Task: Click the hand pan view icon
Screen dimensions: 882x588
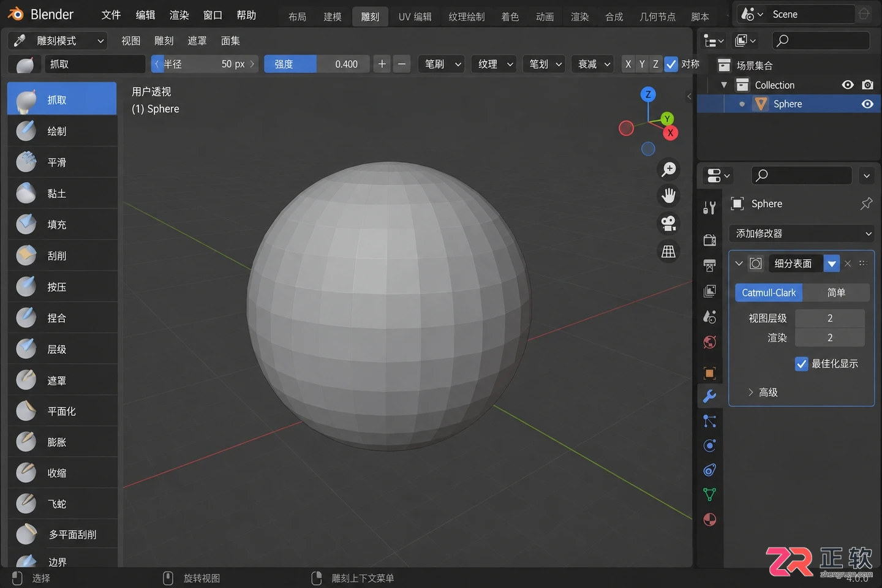Action: point(668,196)
